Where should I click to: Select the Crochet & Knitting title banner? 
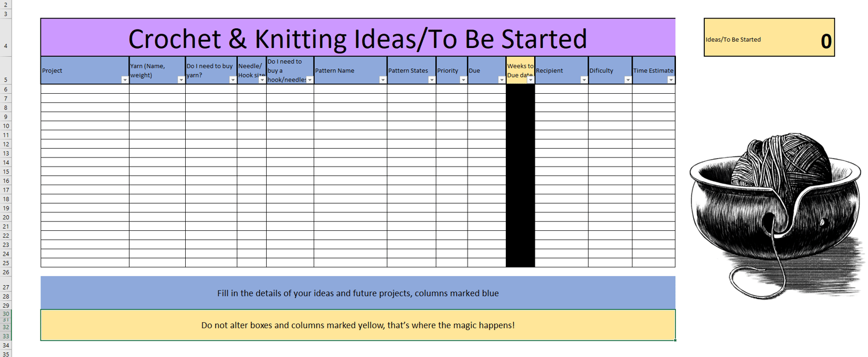tap(358, 38)
